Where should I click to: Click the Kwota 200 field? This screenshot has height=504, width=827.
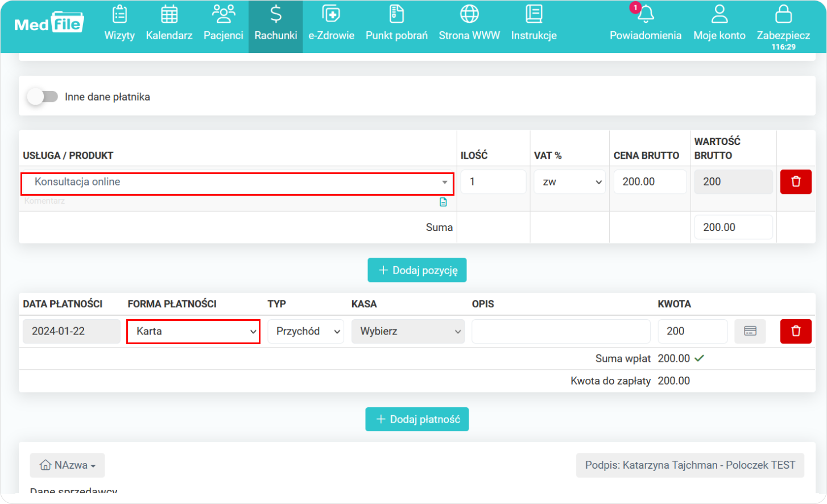[x=693, y=332]
